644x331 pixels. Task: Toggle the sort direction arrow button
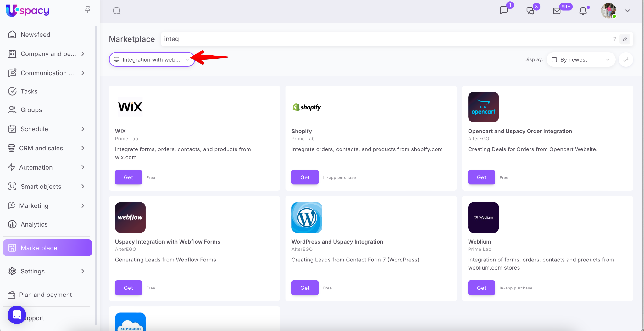pos(626,59)
